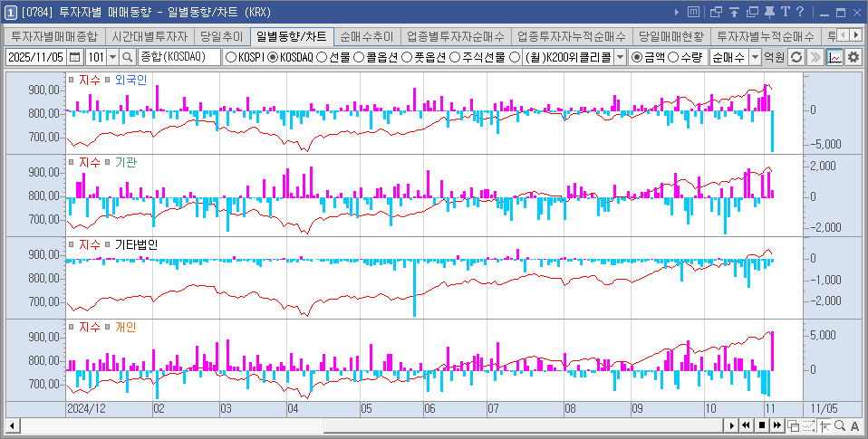The image size is (868, 439).
Task: Open the calendar date picker icon
Action: pyautogui.click(x=75, y=57)
